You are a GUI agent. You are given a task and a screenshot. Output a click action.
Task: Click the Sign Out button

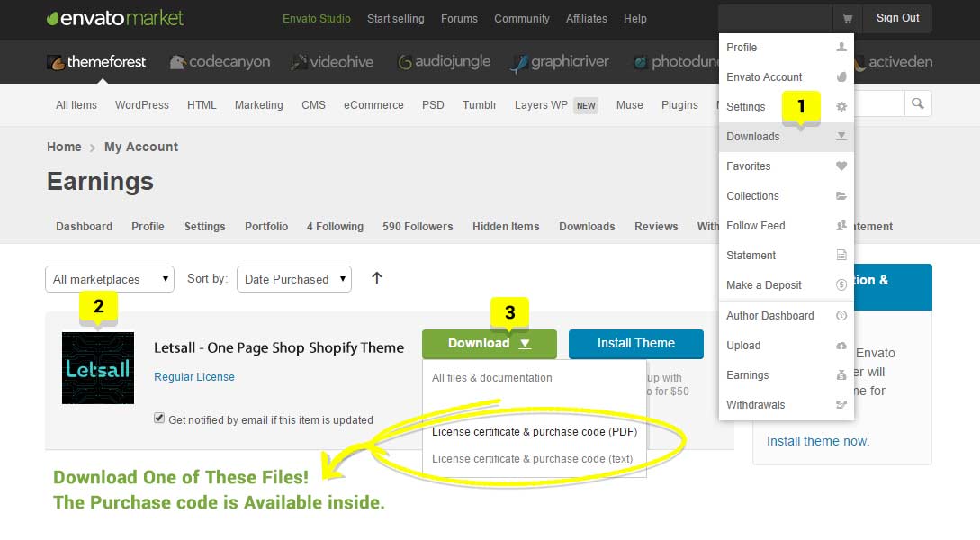tap(897, 18)
